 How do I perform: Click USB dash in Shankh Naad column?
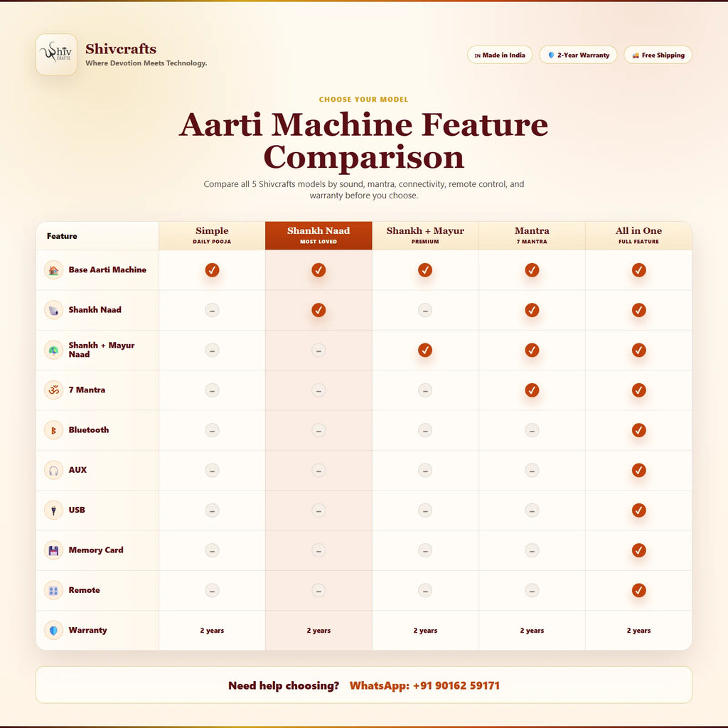[318, 510]
